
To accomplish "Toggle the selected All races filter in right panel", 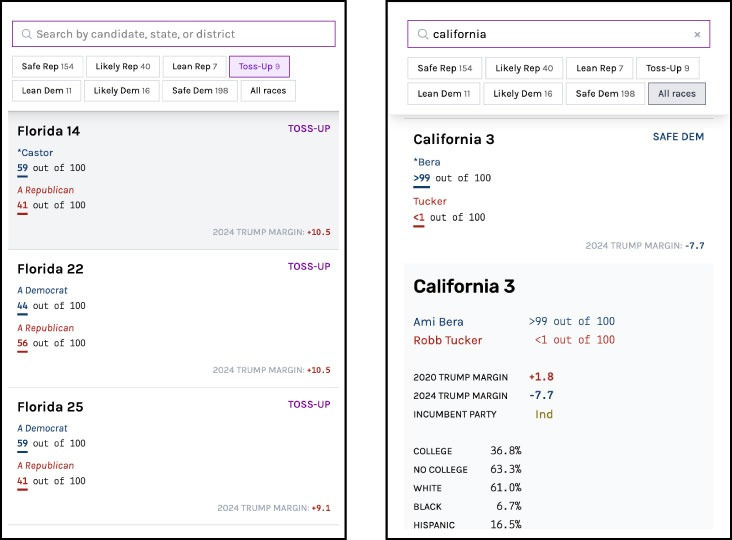I will coord(677,94).
